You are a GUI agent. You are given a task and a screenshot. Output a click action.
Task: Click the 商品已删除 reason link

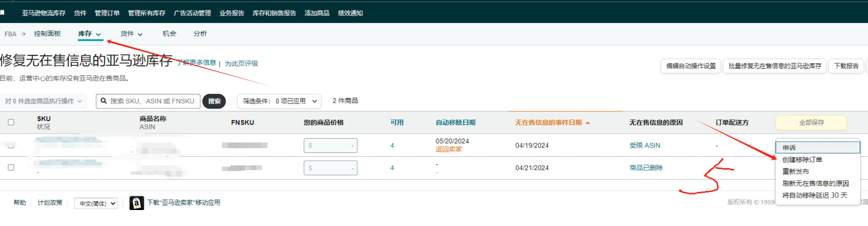click(646, 168)
